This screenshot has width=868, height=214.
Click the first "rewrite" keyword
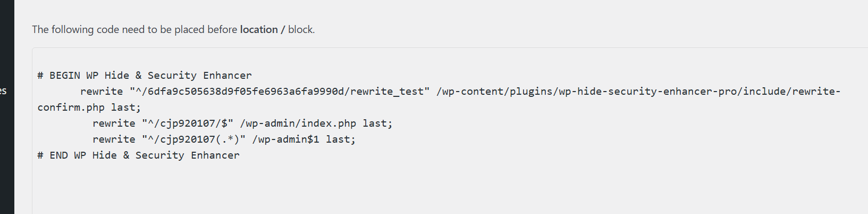102,92
